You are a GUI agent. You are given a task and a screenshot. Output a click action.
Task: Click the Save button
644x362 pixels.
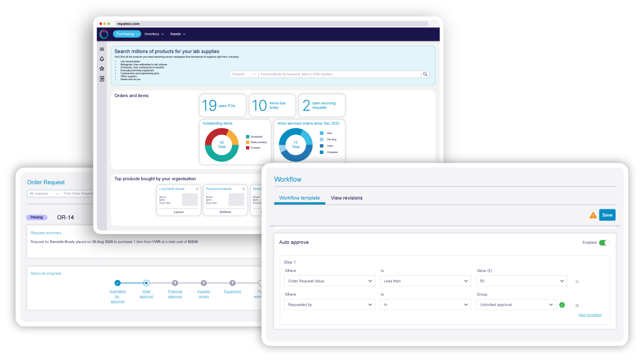coord(607,215)
